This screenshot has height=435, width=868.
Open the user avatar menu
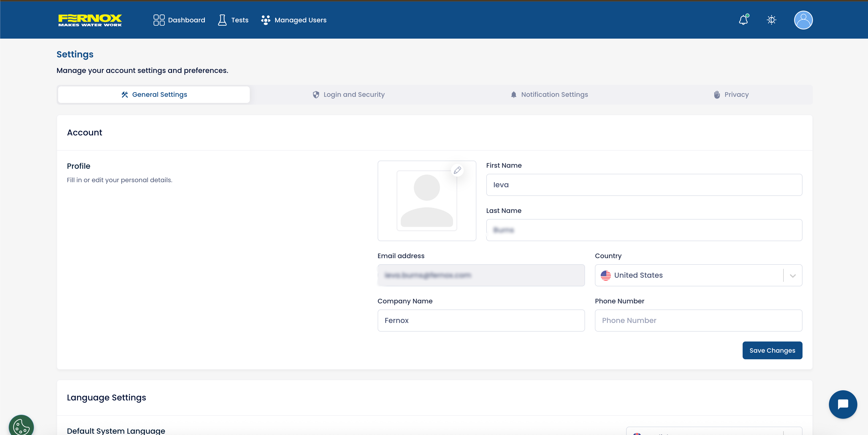pos(803,20)
